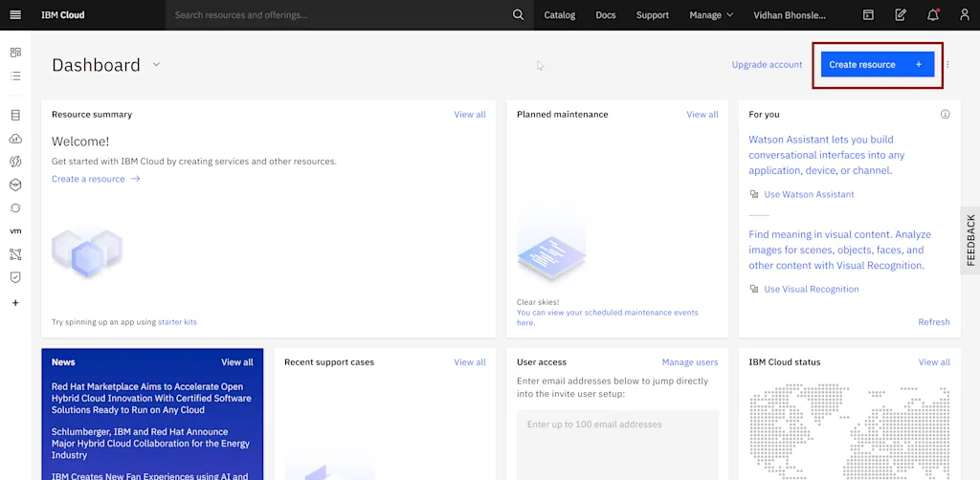Click Refresh in the For you card
980x480 pixels.
(x=934, y=322)
